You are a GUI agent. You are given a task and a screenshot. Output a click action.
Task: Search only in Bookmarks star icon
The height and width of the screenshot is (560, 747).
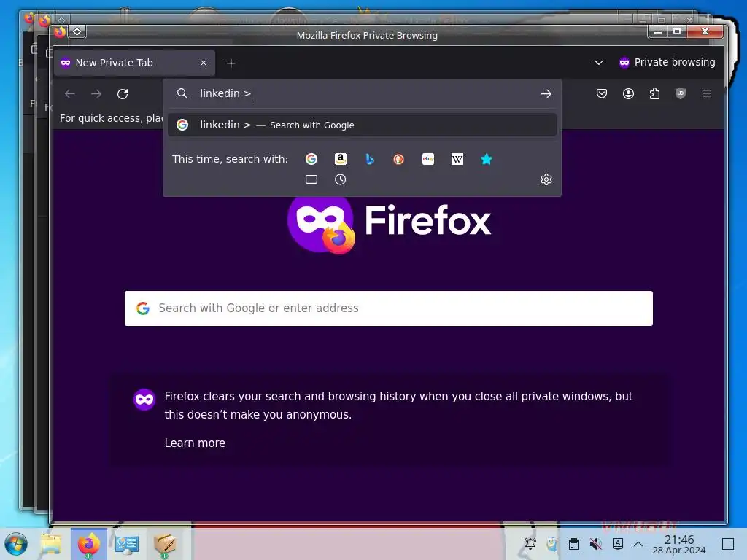pos(487,159)
